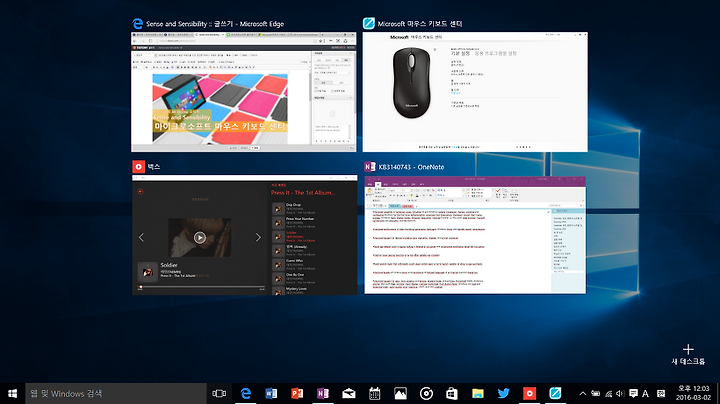
Task: Open File Explorer from the taskbar
Action: (x=478, y=393)
